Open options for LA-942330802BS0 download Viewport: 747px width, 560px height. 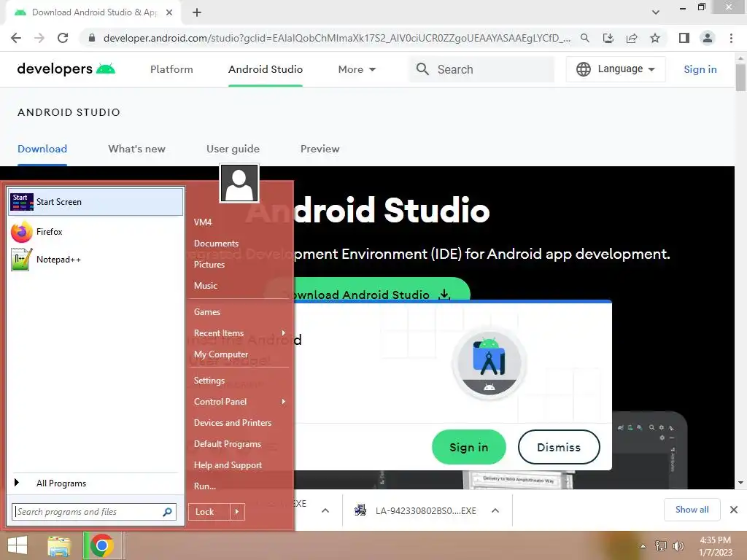click(x=495, y=510)
